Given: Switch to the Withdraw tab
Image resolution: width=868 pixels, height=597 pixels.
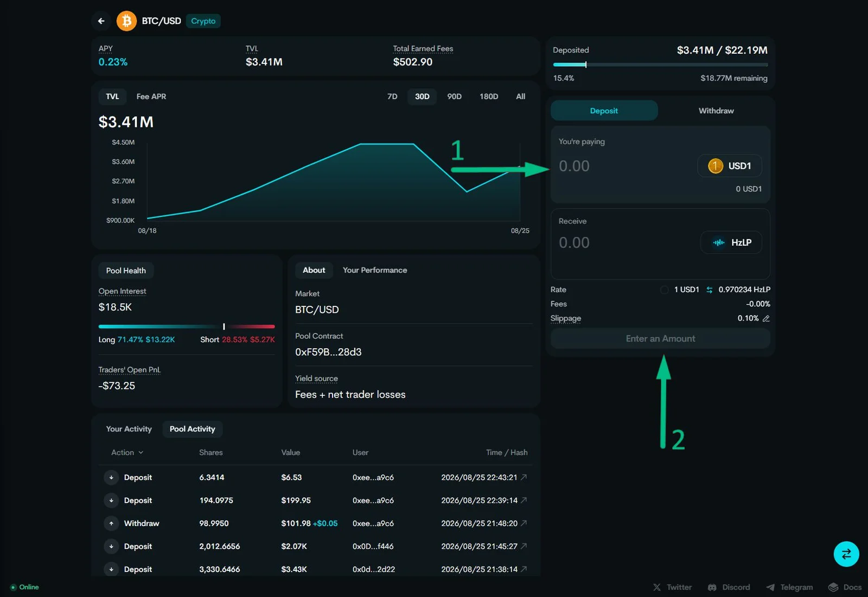Looking at the screenshot, I should (716, 111).
